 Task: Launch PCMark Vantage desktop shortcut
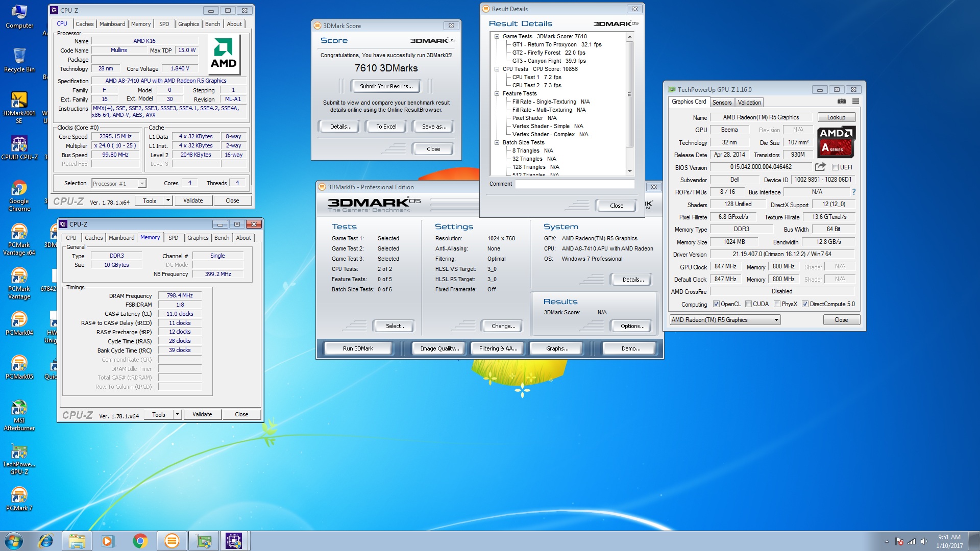[x=19, y=283]
